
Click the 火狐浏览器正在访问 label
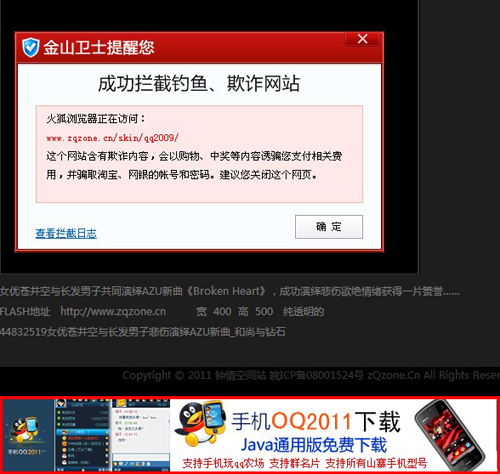pyautogui.click(x=96, y=118)
